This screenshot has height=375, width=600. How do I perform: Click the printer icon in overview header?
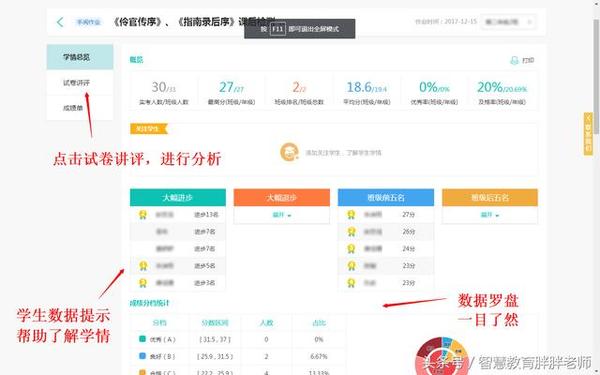tap(514, 60)
